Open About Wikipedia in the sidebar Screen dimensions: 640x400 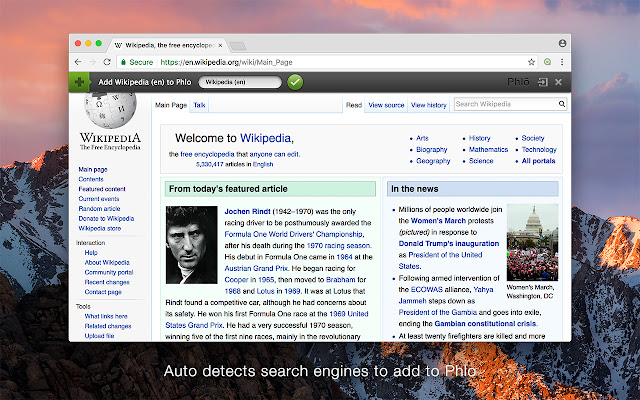107,262
